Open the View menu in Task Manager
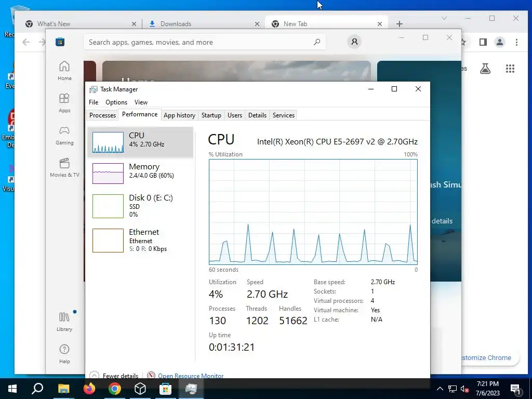The width and height of the screenshot is (532, 399). click(x=141, y=102)
